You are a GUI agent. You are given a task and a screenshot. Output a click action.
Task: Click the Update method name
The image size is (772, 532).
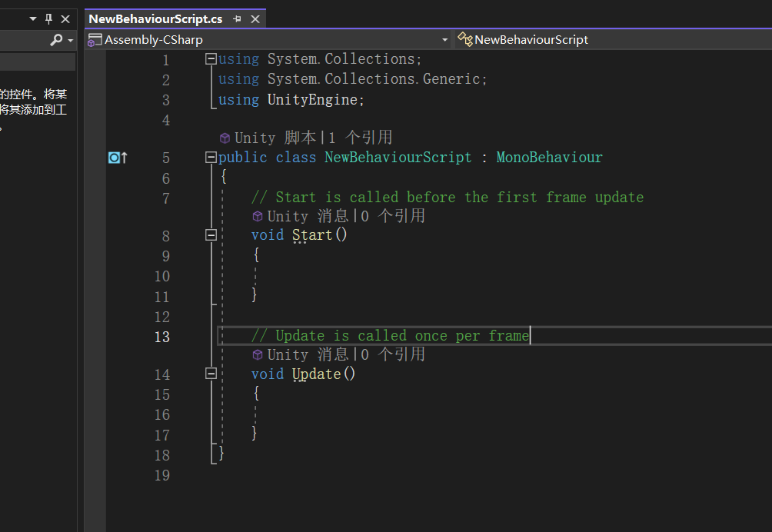317,374
